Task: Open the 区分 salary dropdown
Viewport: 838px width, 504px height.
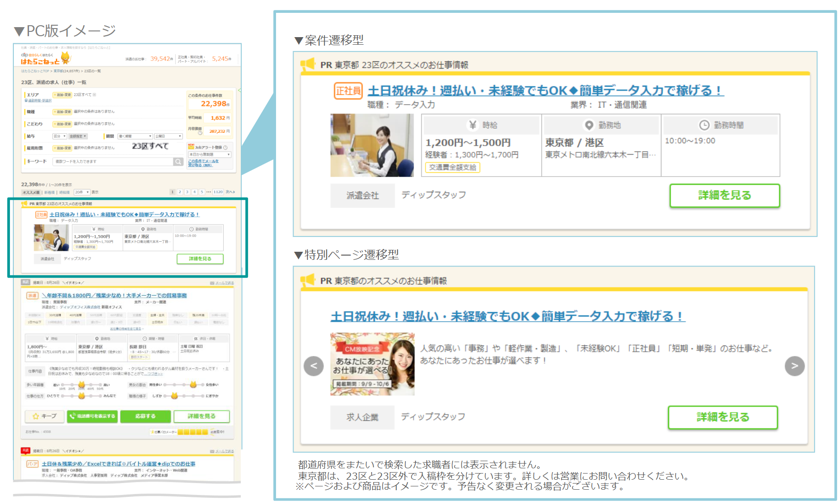Action: (x=60, y=136)
